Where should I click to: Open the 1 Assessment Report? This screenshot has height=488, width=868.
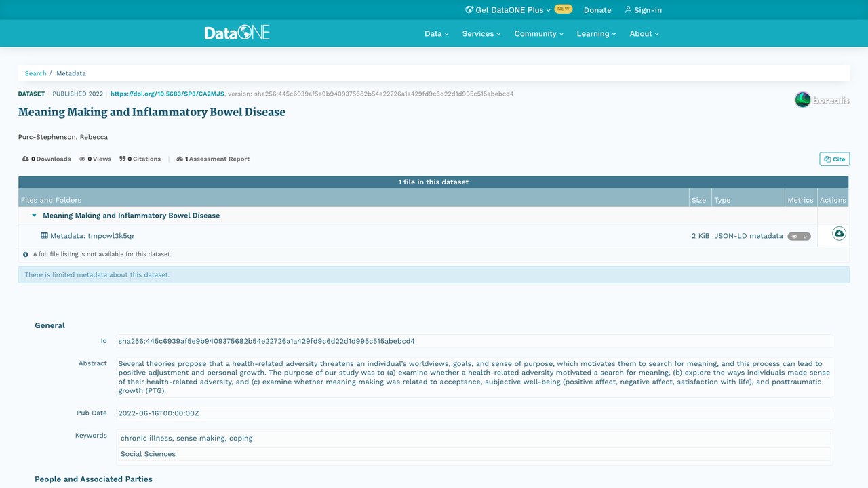tap(213, 159)
